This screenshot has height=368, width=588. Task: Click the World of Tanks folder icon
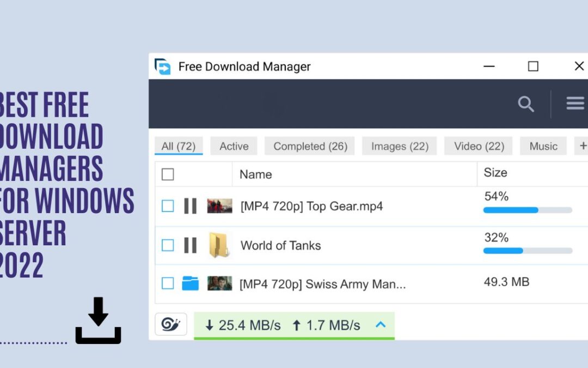tap(219, 245)
